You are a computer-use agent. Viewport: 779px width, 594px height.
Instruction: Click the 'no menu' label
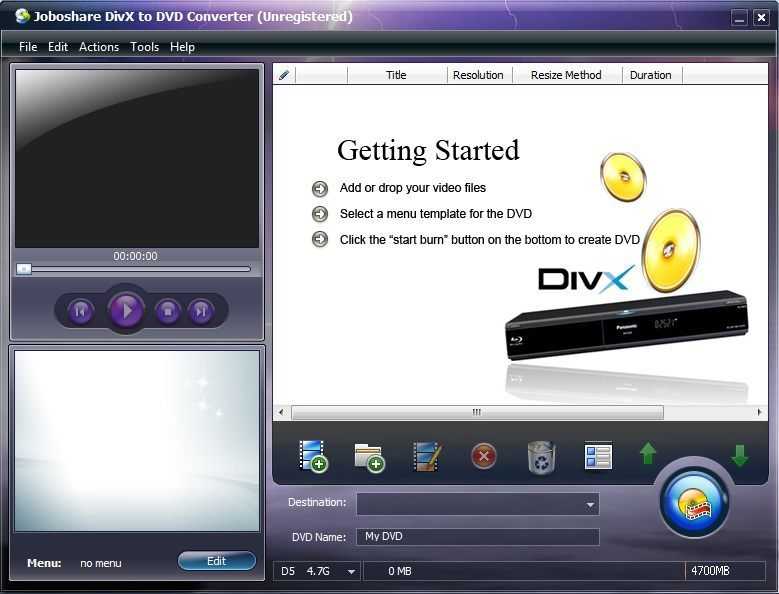pos(101,563)
